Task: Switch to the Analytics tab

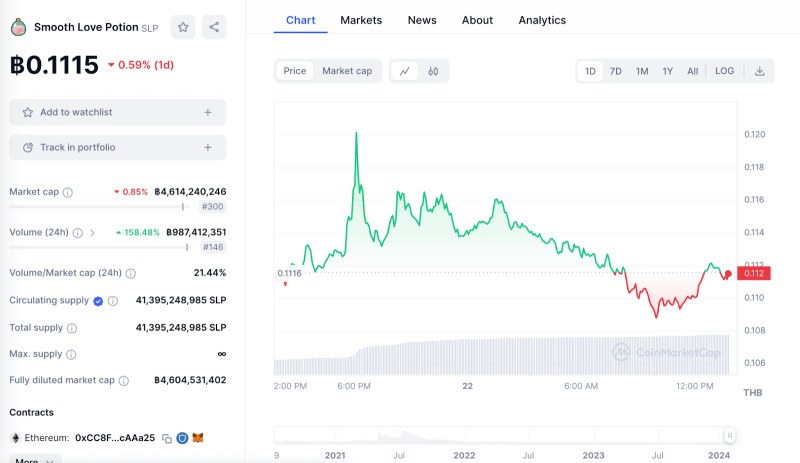Action: tap(542, 20)
